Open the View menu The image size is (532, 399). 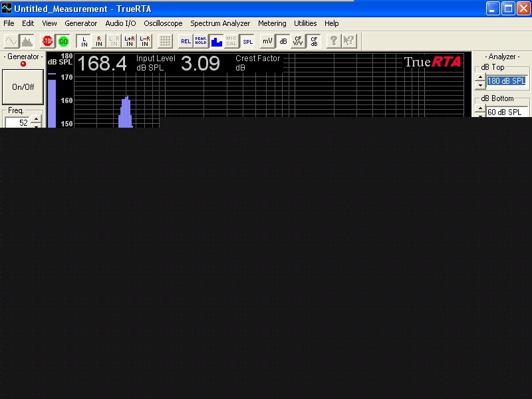[x=49, y=23]
